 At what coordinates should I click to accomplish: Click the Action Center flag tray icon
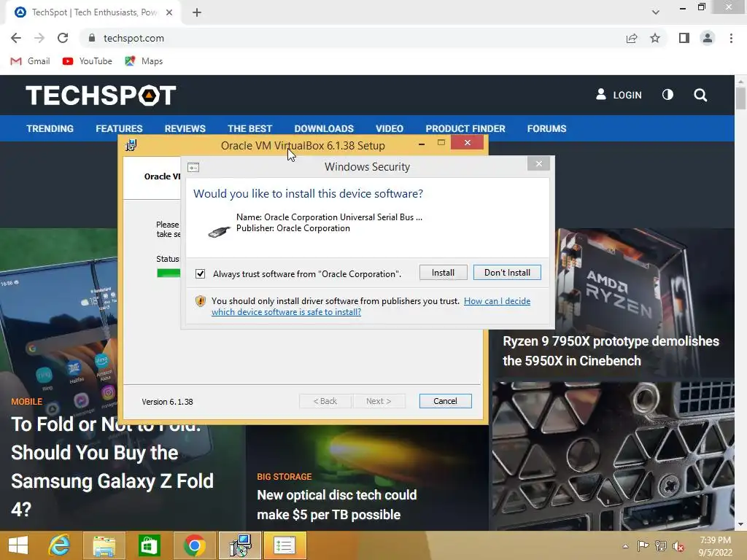pos(643,545)
